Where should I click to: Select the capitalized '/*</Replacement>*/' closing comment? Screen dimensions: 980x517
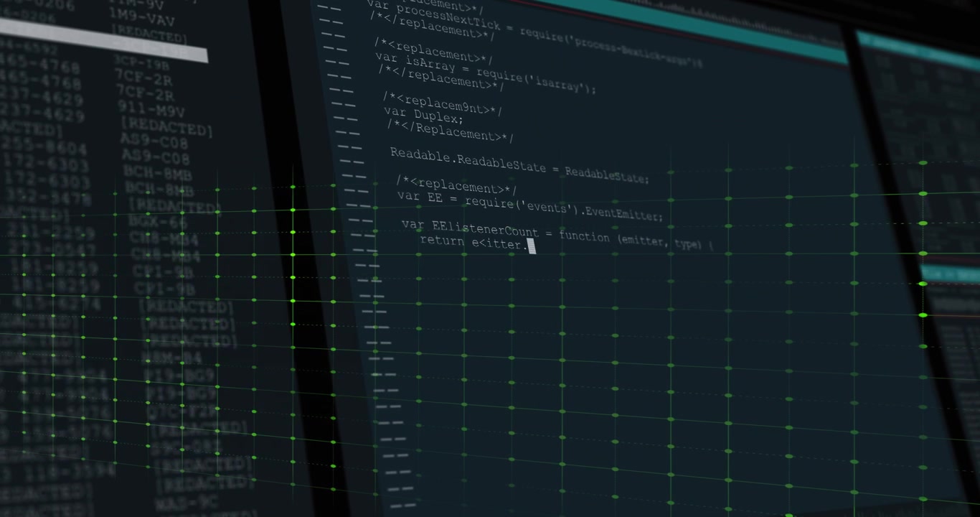click(x=451, y=129)
